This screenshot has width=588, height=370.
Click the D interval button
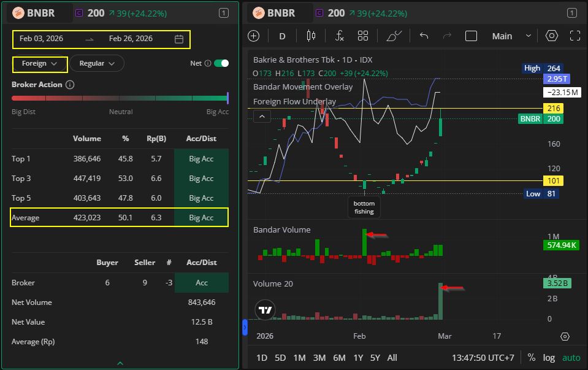[x=283, y=36]
